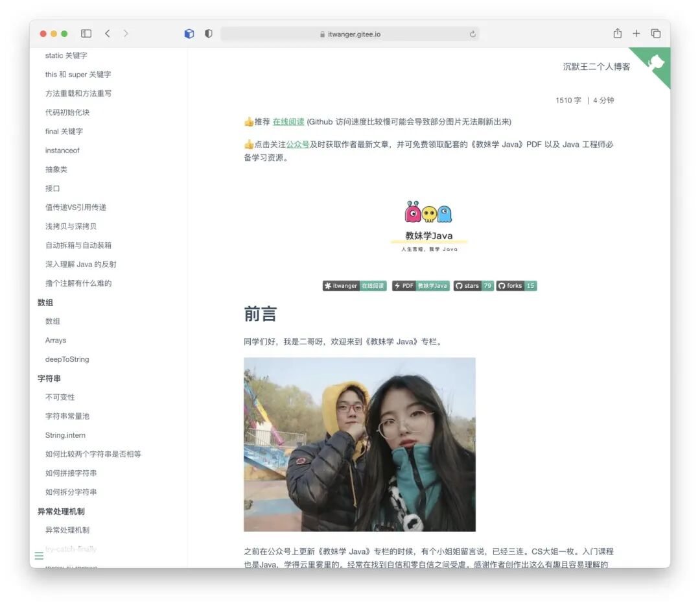Toggle the Safari sidebar visibility
The image size is (700, 607).
[86, 33]
